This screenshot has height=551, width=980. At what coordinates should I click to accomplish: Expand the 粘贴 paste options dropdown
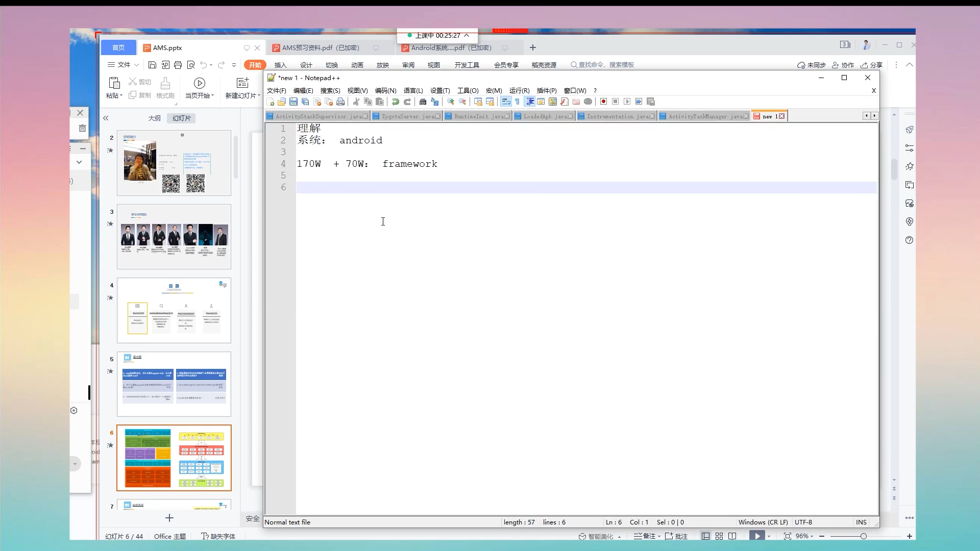point(121,96)
